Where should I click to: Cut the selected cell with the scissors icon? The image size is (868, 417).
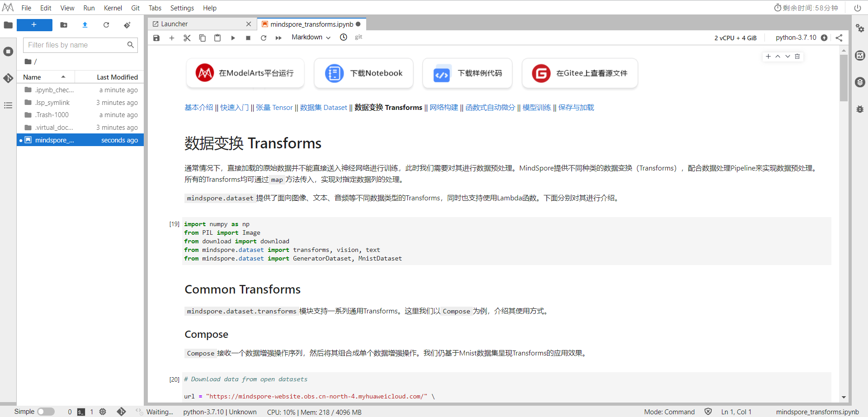coord(187,38)
